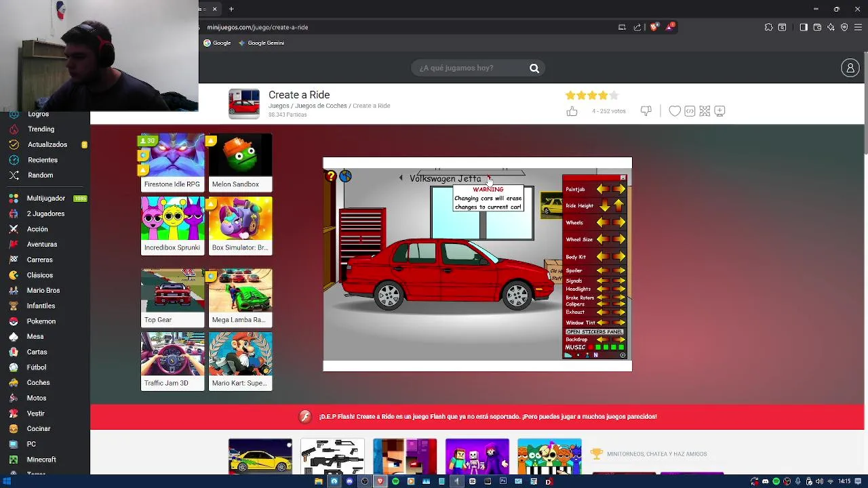868x488 pixels.
Task: Select the first green MUSIC track square
Action: point(599,347)
